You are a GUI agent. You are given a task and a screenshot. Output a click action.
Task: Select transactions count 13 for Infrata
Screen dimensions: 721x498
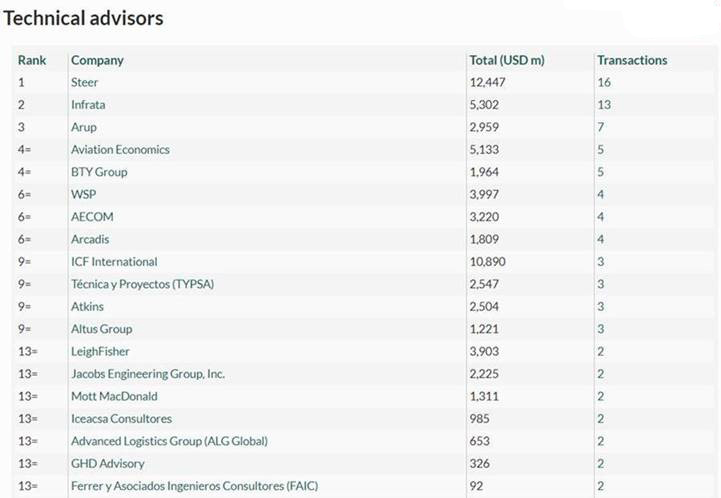pyautogui.click(x=604, y=105)
